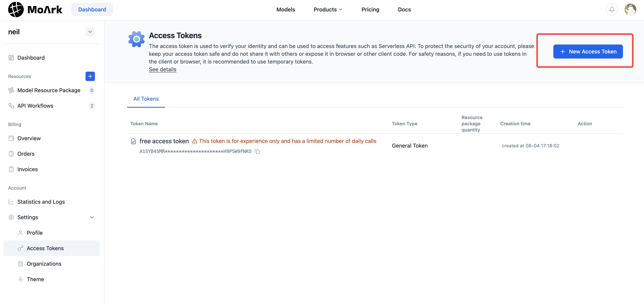The image size is (644, 304).
Task: Expand the neil account switcher dropdown
Action: click(90, 32)
